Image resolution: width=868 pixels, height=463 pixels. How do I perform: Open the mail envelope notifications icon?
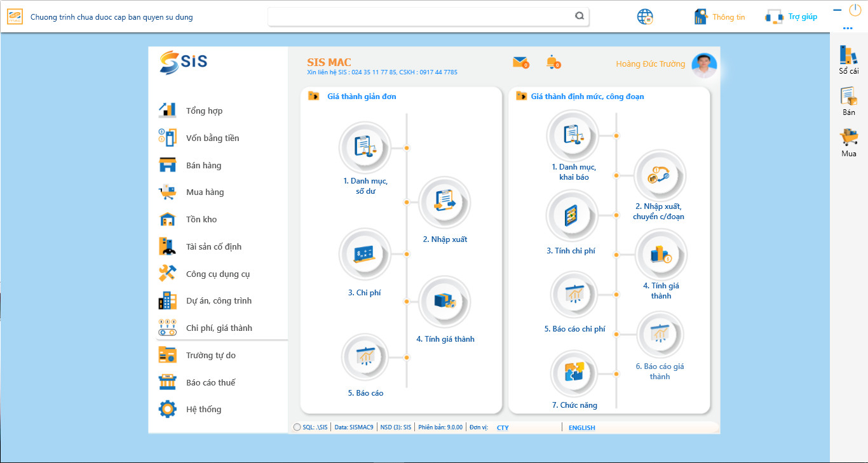tap(520, 62)
